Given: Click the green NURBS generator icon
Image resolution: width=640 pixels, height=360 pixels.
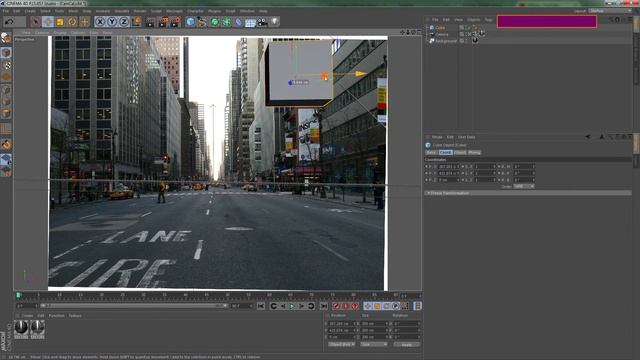Looking at the screenshot, I should point(214,22).
